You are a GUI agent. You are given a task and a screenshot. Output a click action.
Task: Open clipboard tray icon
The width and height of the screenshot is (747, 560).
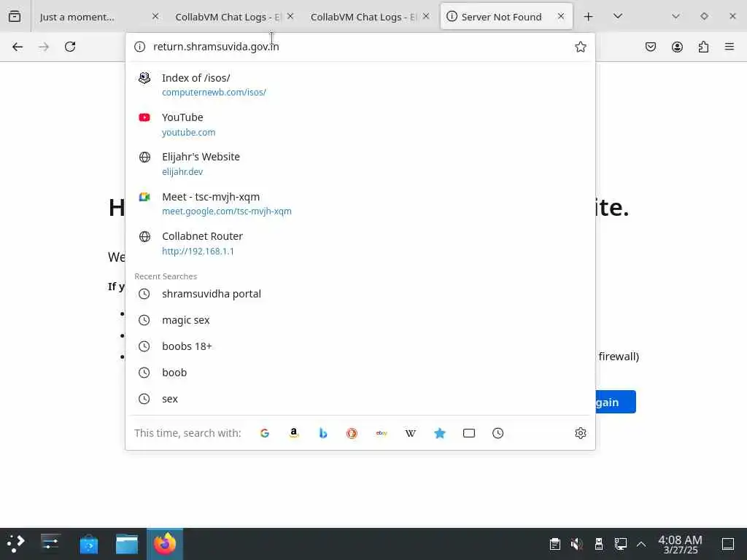pos(554,544)
